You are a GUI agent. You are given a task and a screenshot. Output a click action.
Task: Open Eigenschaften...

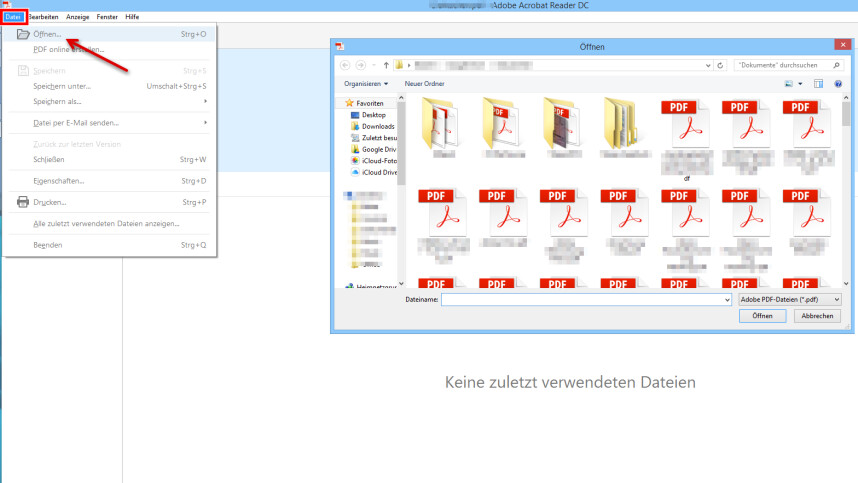[x=111, y=181]
